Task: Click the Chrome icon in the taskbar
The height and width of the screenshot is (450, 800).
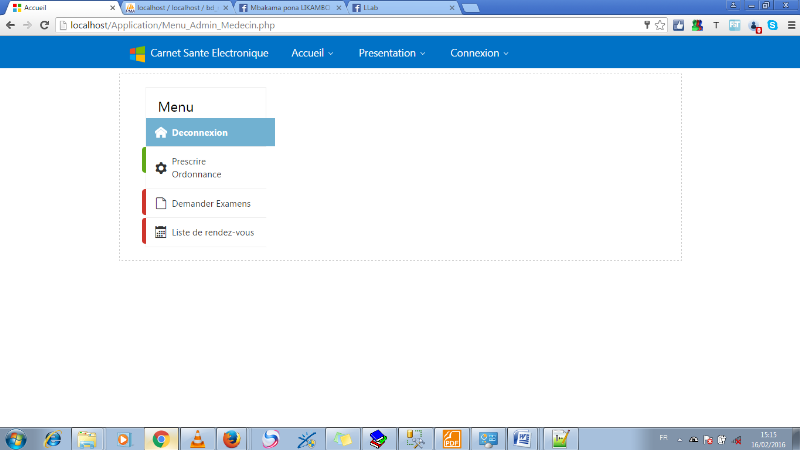Action: [x=161, y=439]
